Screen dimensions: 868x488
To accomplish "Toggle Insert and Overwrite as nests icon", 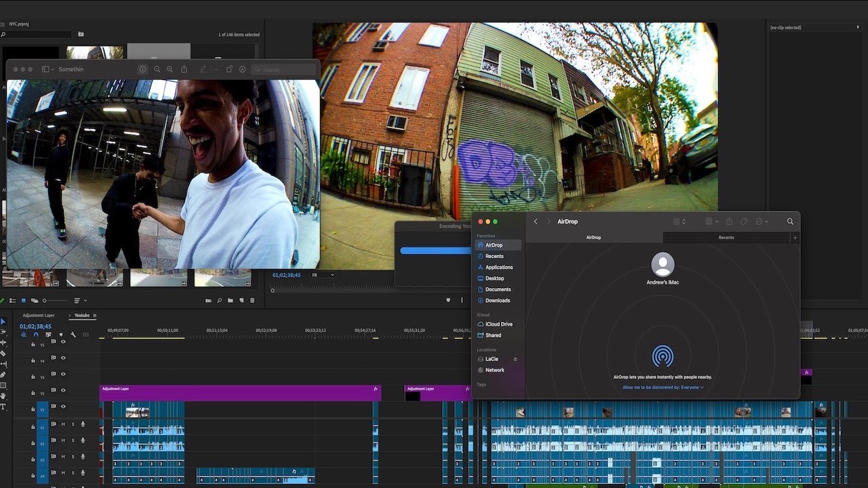I will (24, 335).
